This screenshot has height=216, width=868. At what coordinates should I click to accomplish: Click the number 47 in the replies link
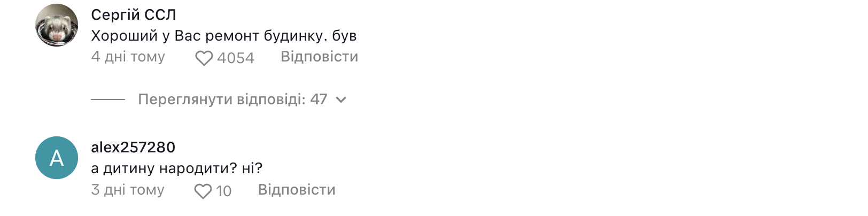[319, 99]
